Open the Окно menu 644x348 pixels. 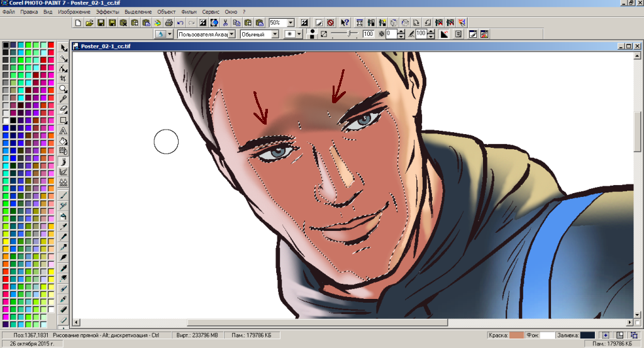[231, 12]
